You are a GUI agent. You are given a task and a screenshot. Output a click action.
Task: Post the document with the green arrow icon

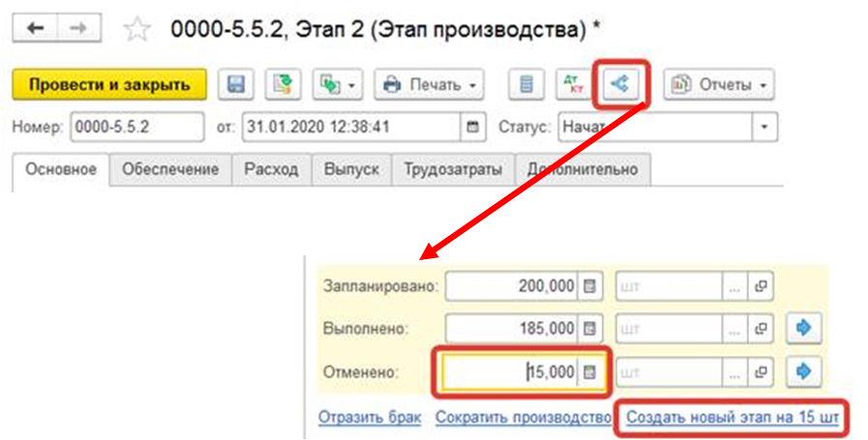[x=284, y=85]
